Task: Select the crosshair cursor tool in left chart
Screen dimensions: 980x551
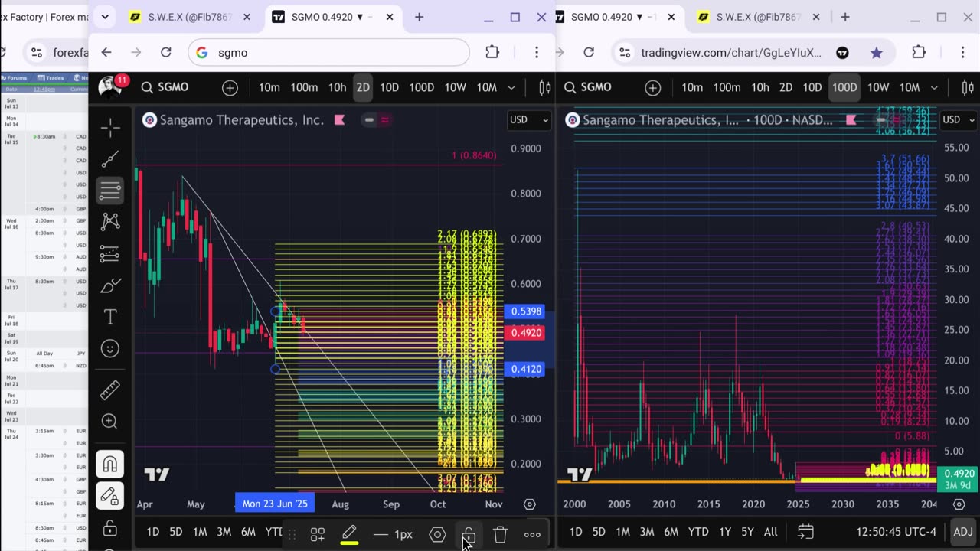Action: coord(110,126)
